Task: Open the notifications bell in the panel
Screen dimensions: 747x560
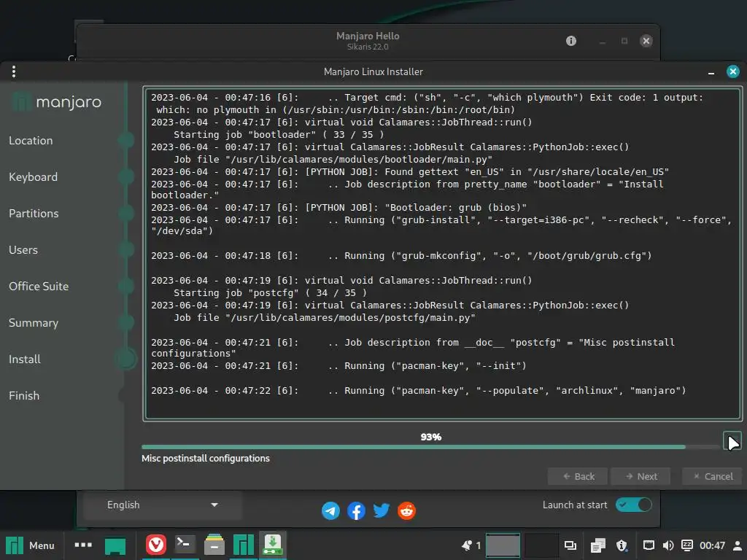Action: pyautogui.click(x=468, y=545)
